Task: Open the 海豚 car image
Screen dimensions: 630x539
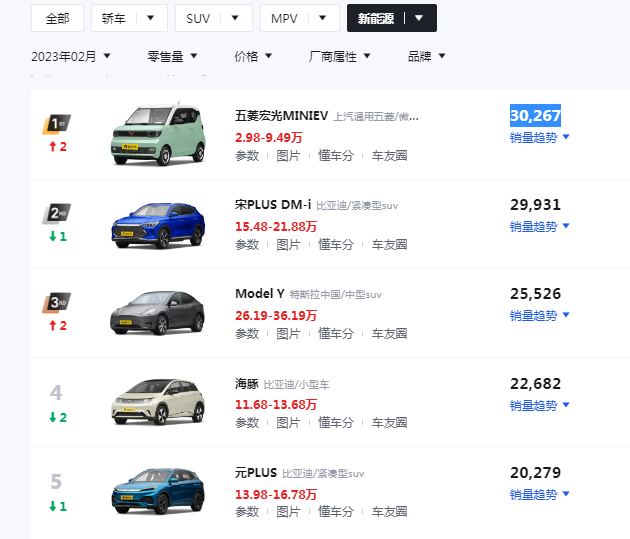Action: 158,402
